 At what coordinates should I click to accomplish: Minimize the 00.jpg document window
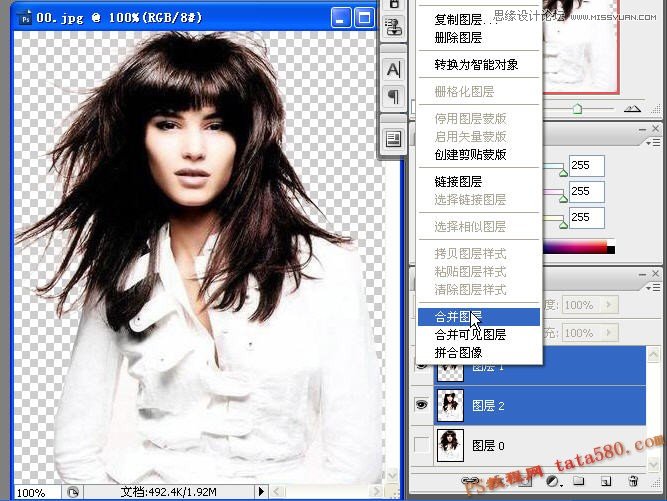coord(340,18)
